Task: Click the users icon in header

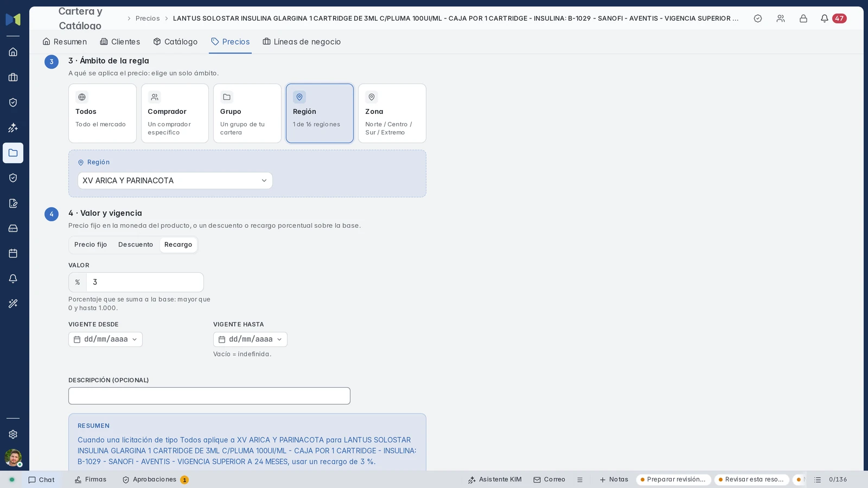Action: [781, 18]
